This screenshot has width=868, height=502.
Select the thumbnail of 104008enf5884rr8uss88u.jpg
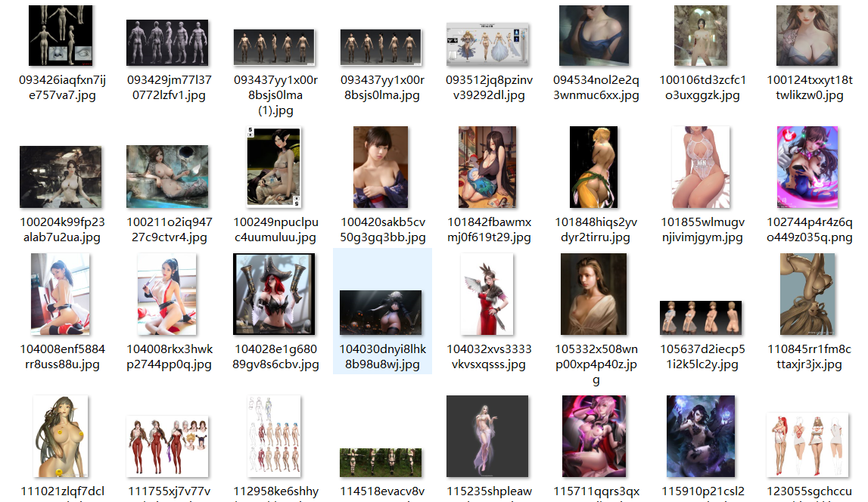click(x=61, y=294)
